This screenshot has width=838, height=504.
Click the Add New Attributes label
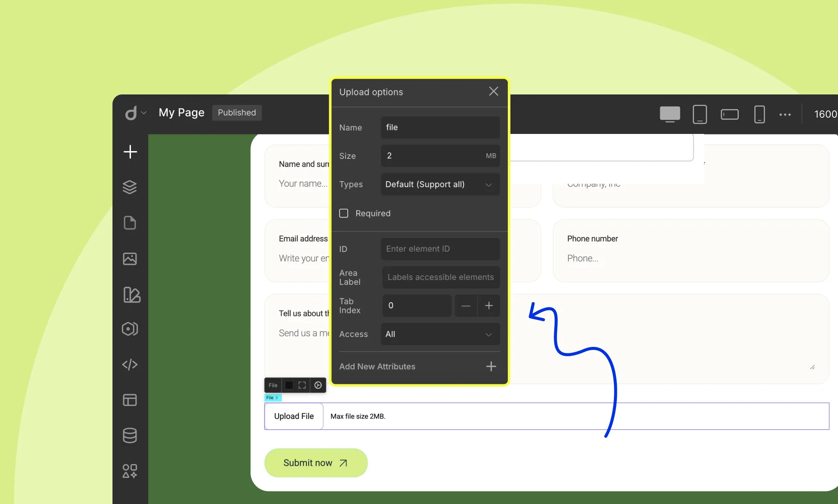pyautogui.click(x=377, y=366)
